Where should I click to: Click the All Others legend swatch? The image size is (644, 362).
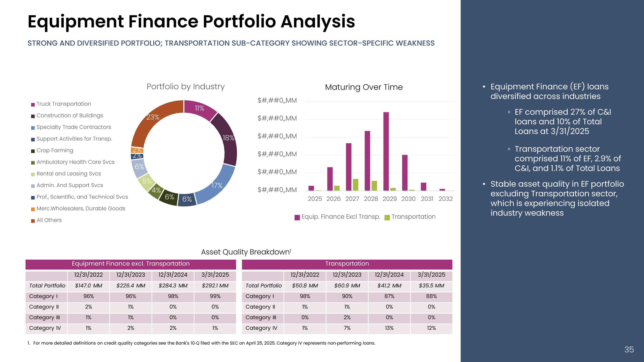(x=33, y=221)
